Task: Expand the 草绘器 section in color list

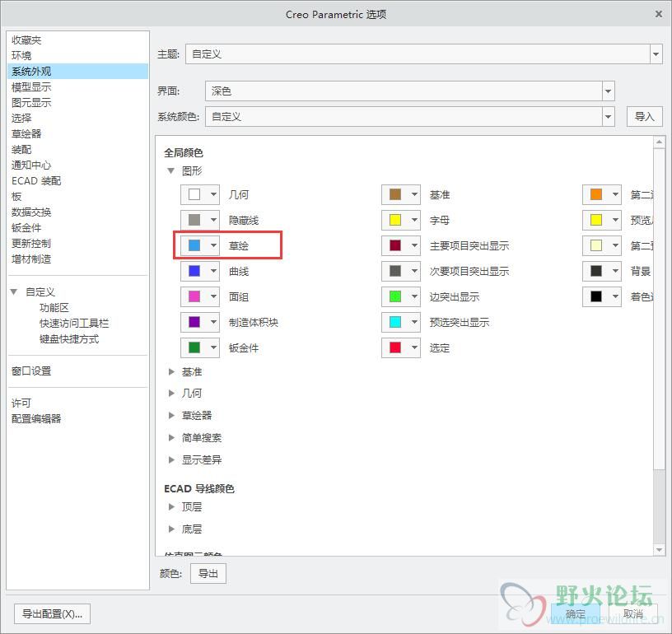Action: (x=171, y=415)
